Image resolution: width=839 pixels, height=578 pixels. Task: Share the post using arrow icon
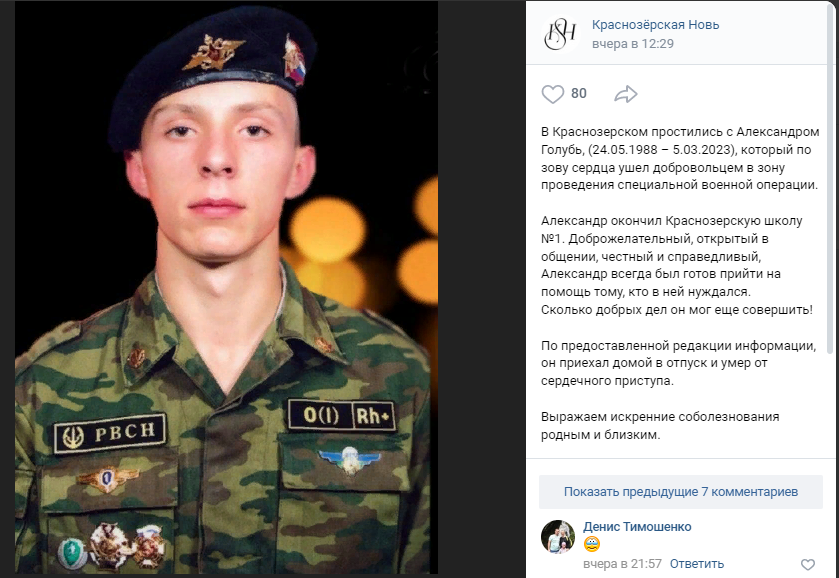(626, 94)
